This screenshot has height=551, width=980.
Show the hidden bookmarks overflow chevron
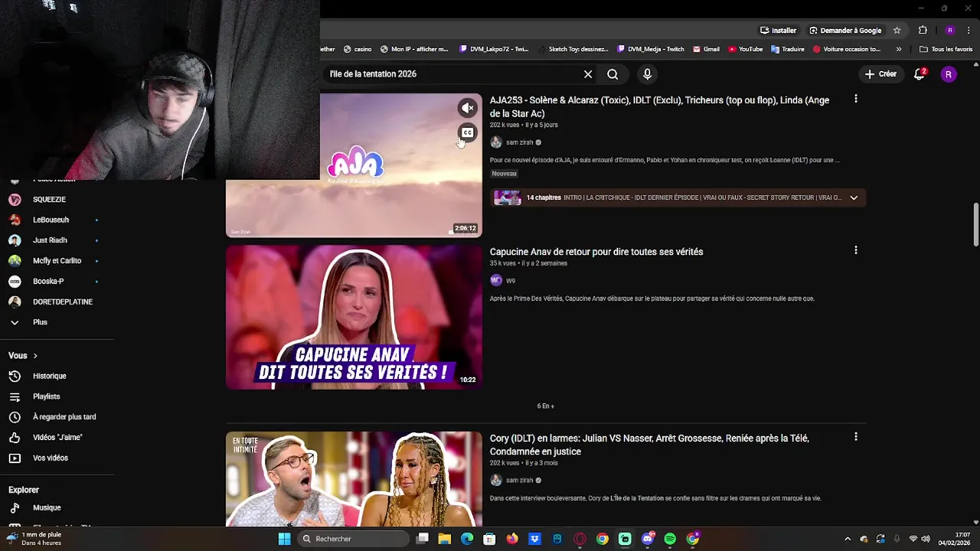click(899, 49)
